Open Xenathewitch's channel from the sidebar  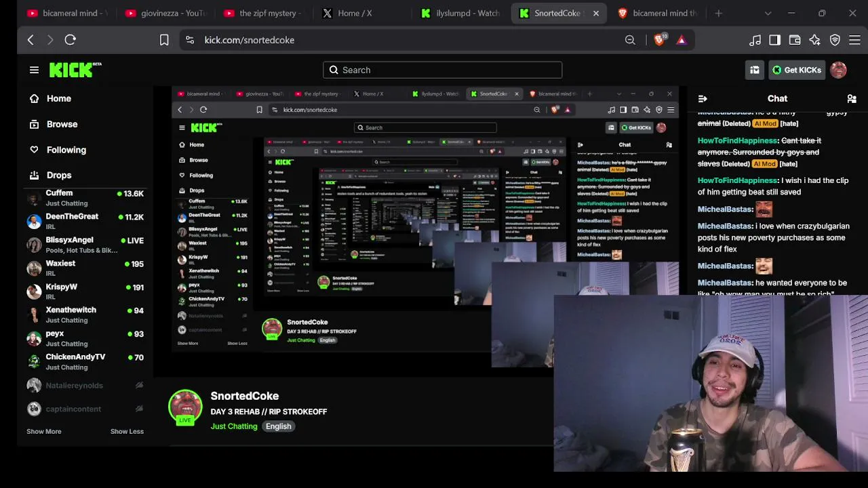click(x=85, y=314)
